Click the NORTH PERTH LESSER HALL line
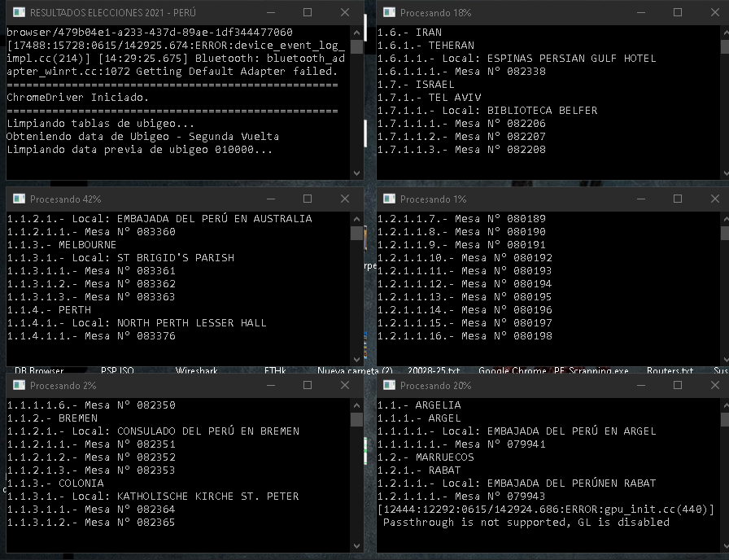Image resolution: width=729 pixels, height=560 pixels. [x=137, y=323]
